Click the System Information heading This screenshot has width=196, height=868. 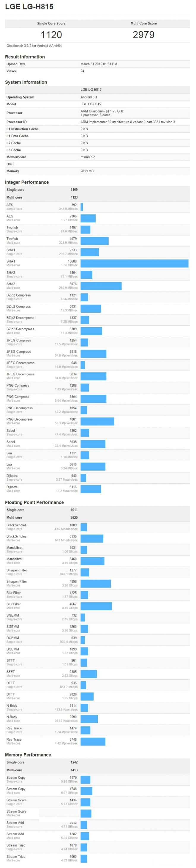26,82
